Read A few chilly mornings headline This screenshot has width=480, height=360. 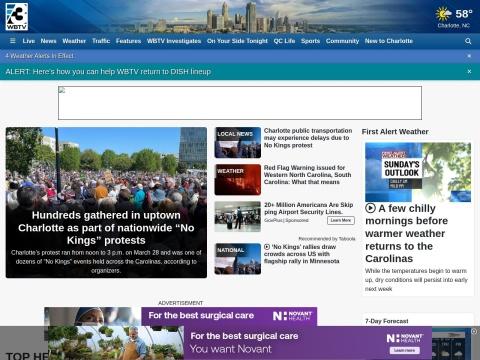coord(407,233)
